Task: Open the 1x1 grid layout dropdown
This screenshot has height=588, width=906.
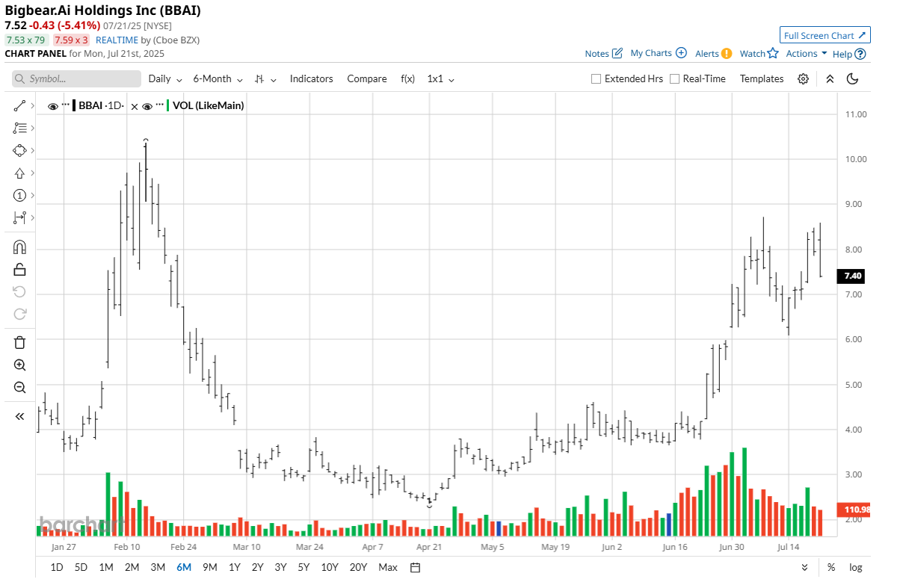Action: [x=440, y=78]
